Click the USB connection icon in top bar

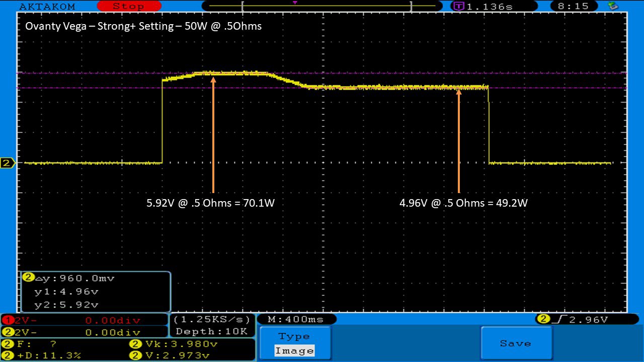click(x=613, y=6)
